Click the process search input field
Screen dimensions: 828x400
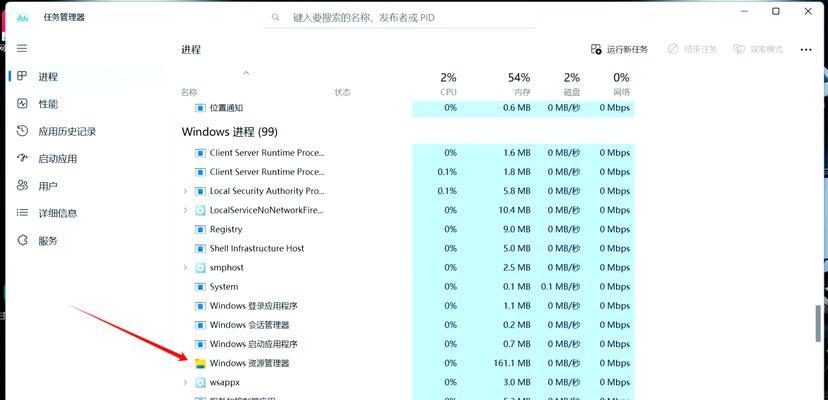pos(400,17)
